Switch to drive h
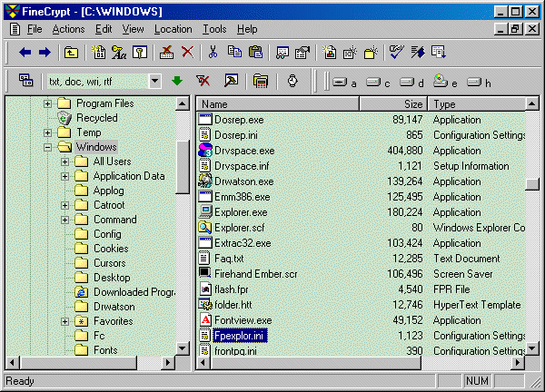This screenshot has height=392, width=545. click(479, 83)
